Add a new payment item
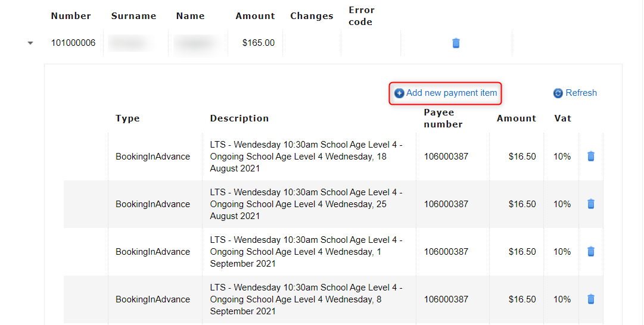Screen dimensions: 644x325 pos(446,93)
